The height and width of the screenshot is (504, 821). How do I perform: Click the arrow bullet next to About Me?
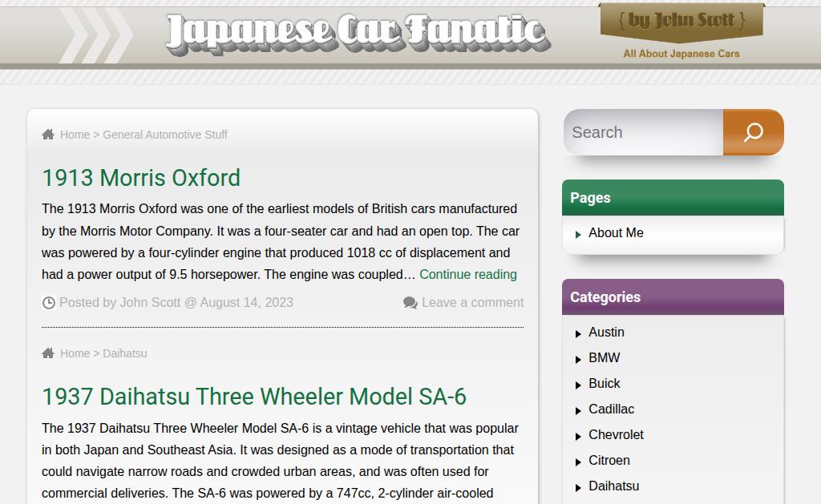click(x=578, y=235)
